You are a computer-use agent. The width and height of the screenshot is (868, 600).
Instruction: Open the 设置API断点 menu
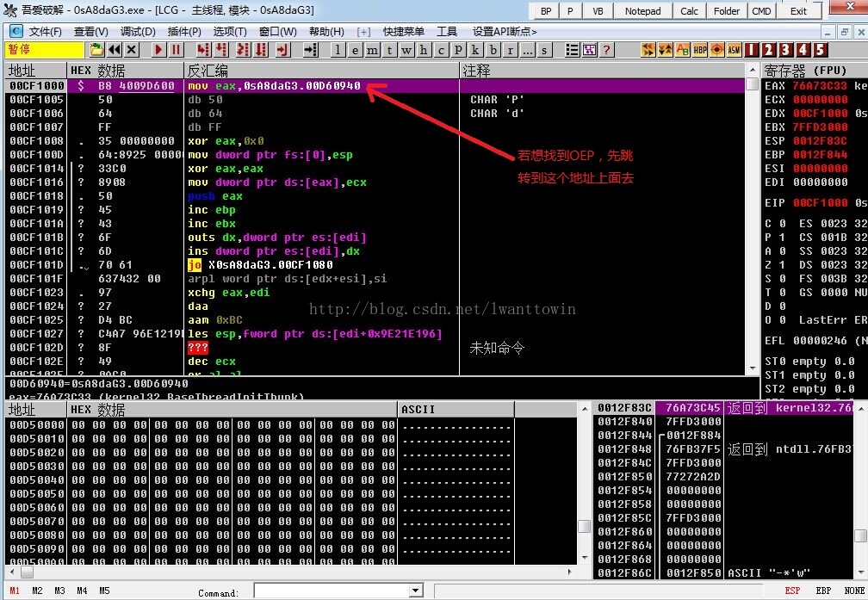[x=505, y=32]
